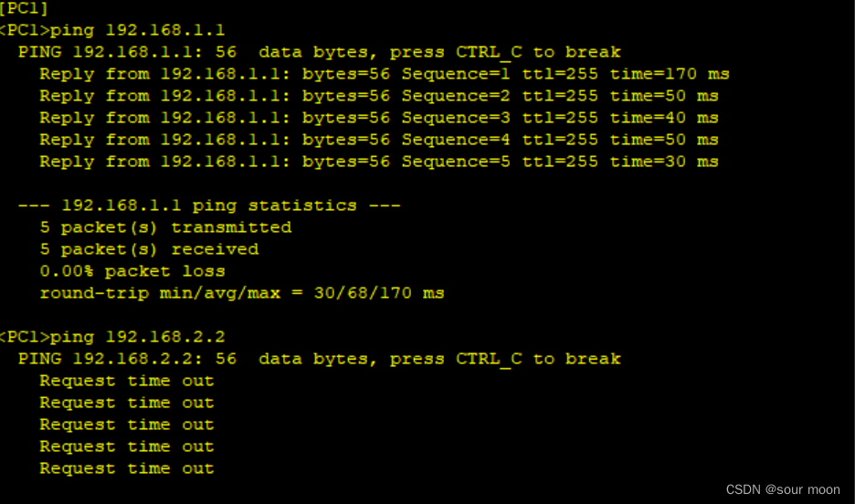
Task: Click the first 'Request time out' line
Action: pyautogui.click(x=127, y=381)
